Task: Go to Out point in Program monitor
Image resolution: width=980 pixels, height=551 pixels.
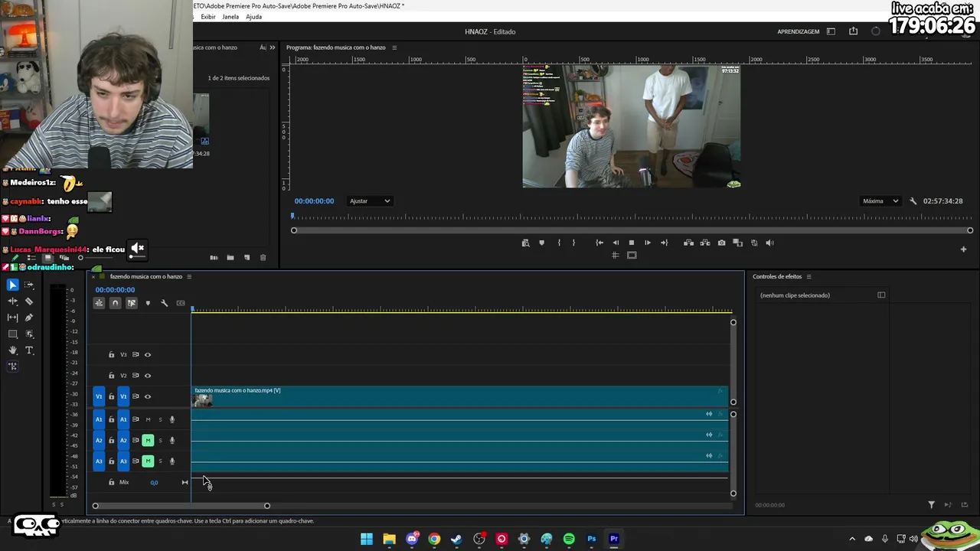Action: [x=664, y=243]
